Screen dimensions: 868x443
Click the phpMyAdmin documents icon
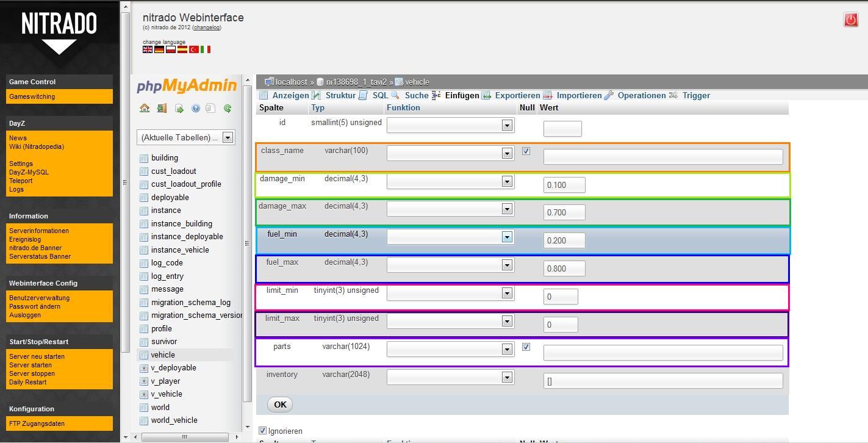point(210,108)
